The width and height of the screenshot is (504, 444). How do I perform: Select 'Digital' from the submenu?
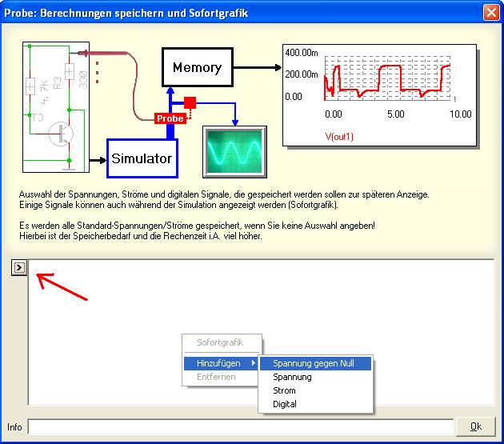pyautogui.click(x=285, y=404)
